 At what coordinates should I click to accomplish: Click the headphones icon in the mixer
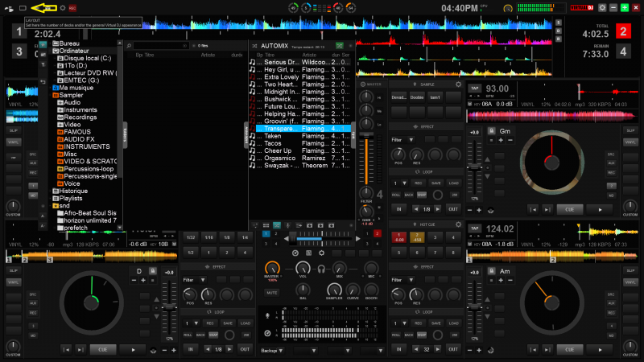[321, 269]
